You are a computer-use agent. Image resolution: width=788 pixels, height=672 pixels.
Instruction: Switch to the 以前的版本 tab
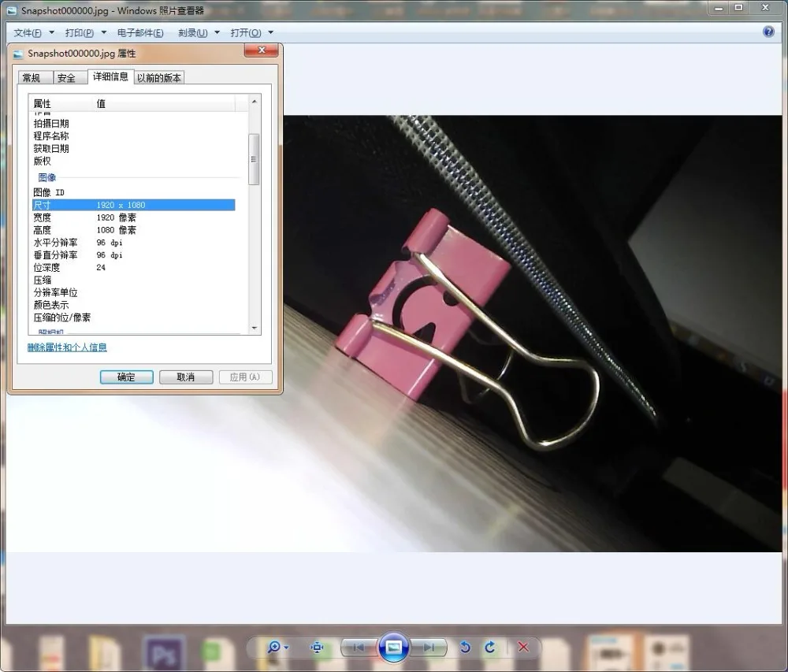tap(159, 78)
